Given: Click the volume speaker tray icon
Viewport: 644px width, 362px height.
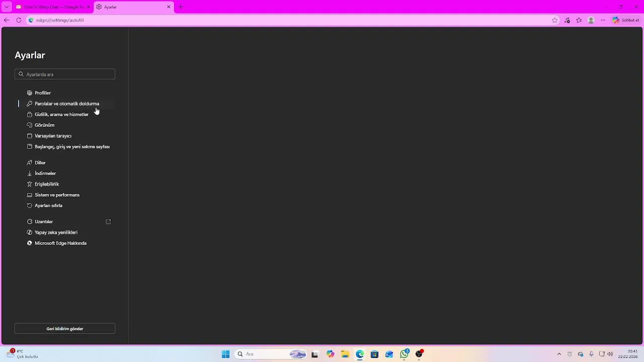Looking at the screenshot, I should (x=610, y=354).
